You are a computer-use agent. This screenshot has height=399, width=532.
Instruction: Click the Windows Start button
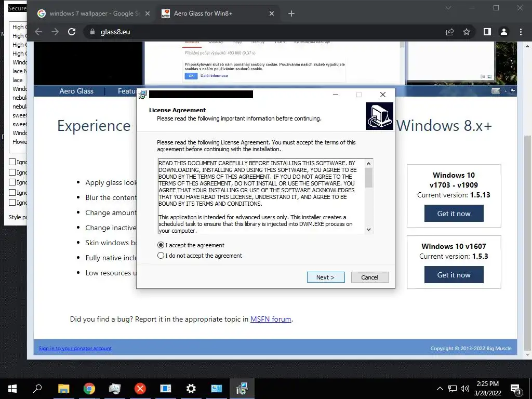[x=12, y=389]
